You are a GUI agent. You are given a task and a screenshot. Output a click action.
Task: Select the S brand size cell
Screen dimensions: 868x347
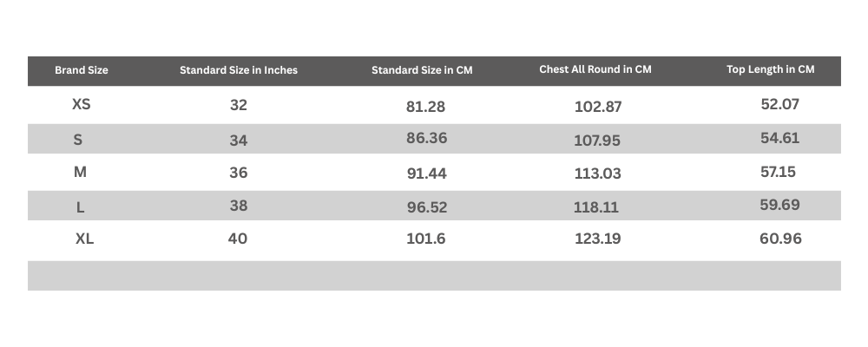tap(78, 139)
